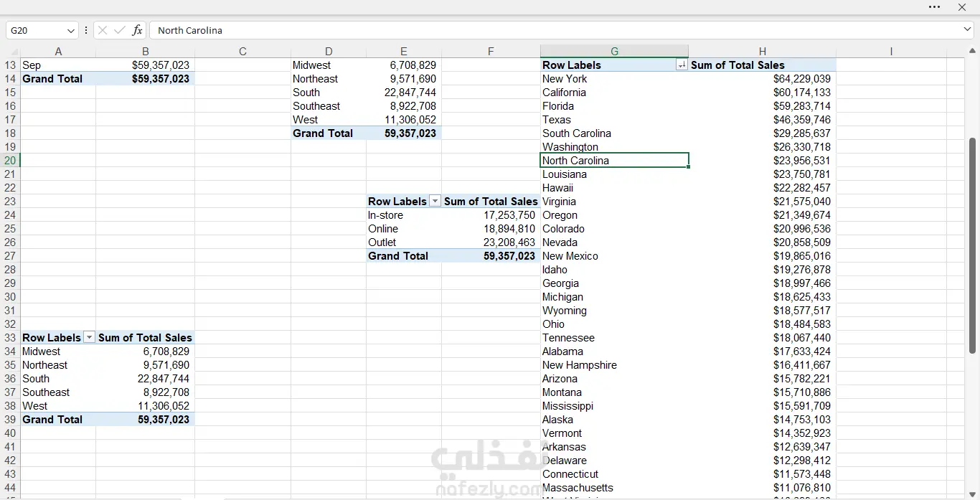Open the three-dots more options menu
980x500 pixels.
point(934,7)
